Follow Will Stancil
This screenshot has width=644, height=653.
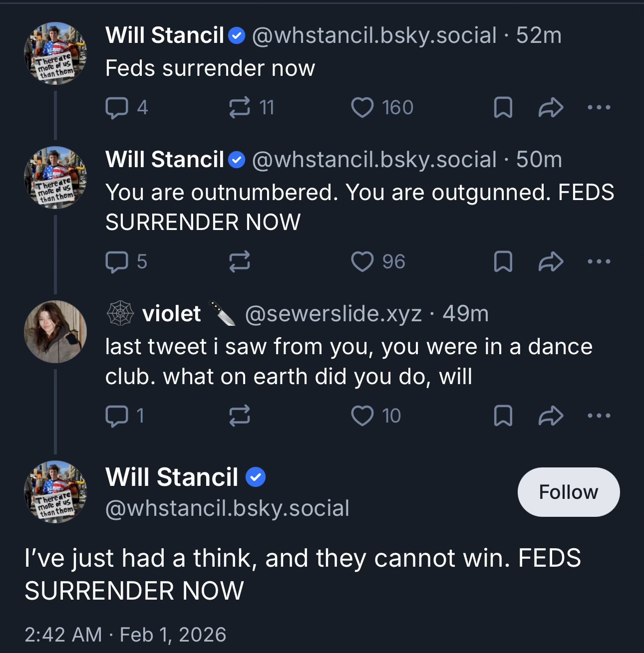[x=569, y=492]
